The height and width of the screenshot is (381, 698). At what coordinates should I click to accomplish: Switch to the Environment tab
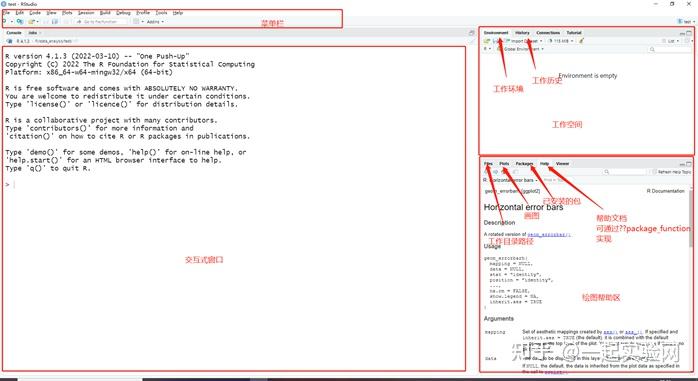496,32
